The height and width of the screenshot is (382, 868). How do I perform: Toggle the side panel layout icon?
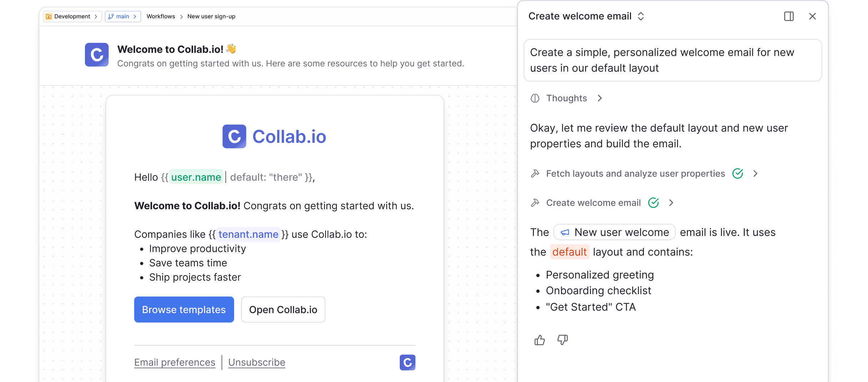[789, 16]
